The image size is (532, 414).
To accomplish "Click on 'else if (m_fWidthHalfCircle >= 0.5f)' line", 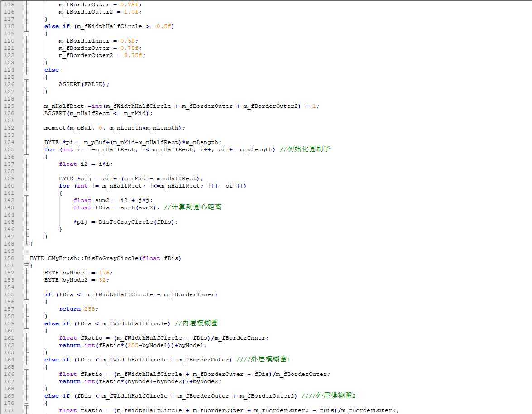I will (x=109, y=26).
